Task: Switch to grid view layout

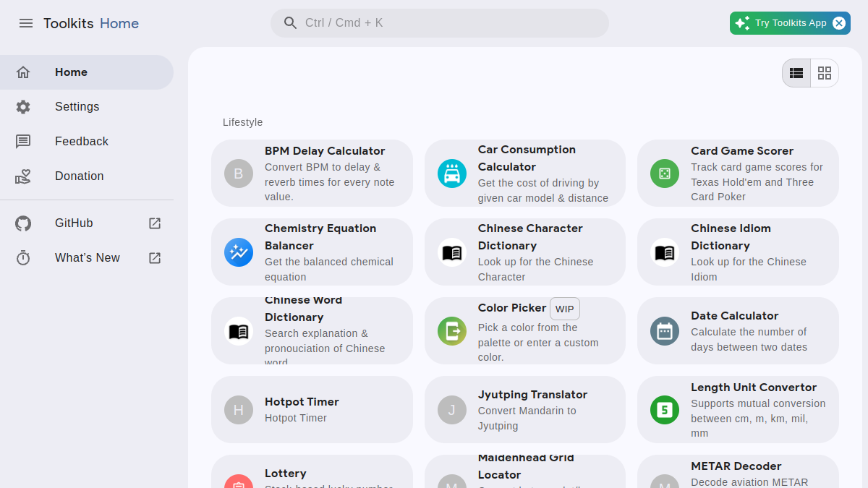Action: [x=825, y=73]
